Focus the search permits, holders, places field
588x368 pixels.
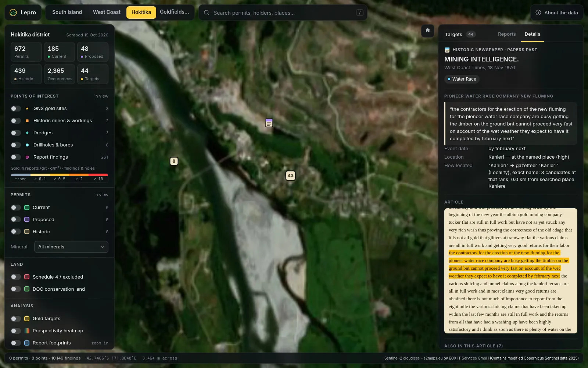tap(283, 13)
